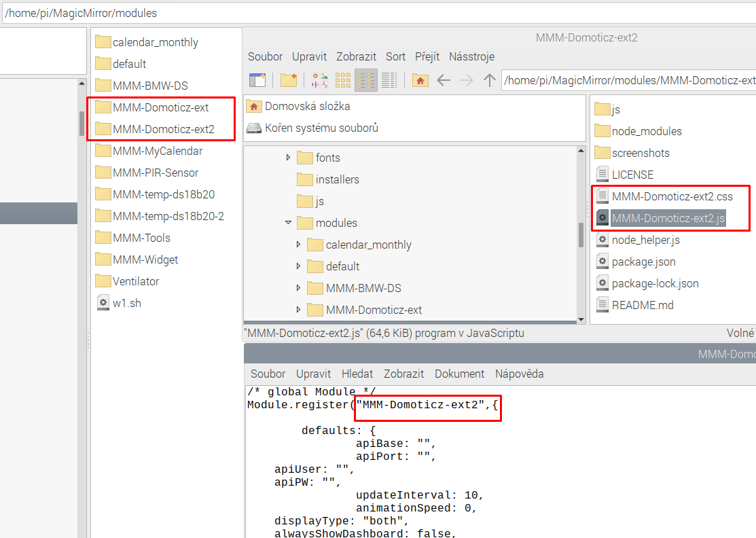
Task: Select the README.md file
Action: coord(634,305)
